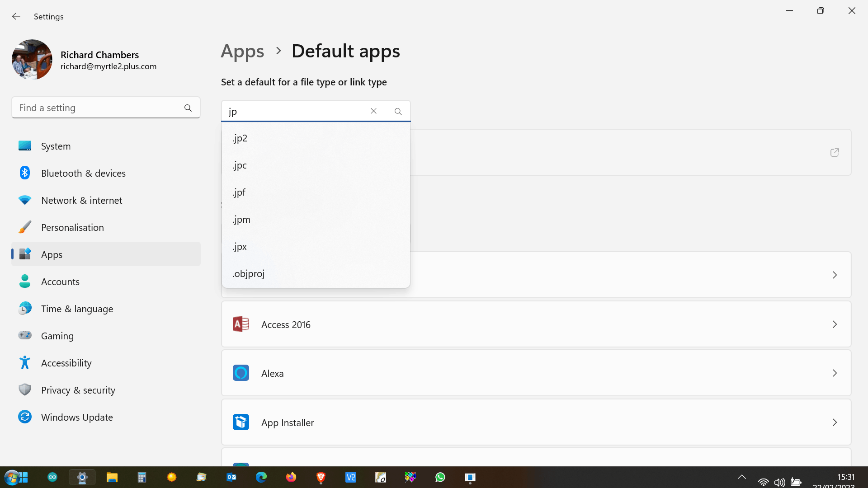868x488 pixels.
Task: Select .jpx from the suggestions
Action: coord(316,247)
